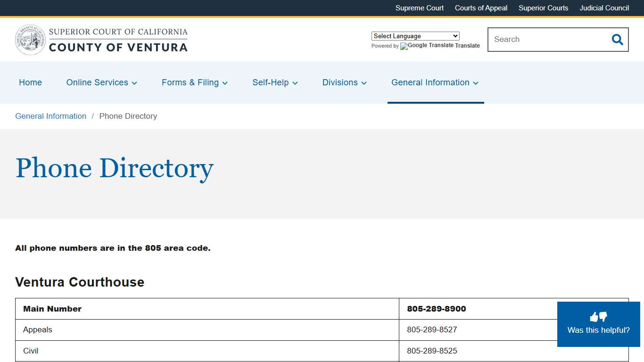Open the Select Language dropdown

415,36
